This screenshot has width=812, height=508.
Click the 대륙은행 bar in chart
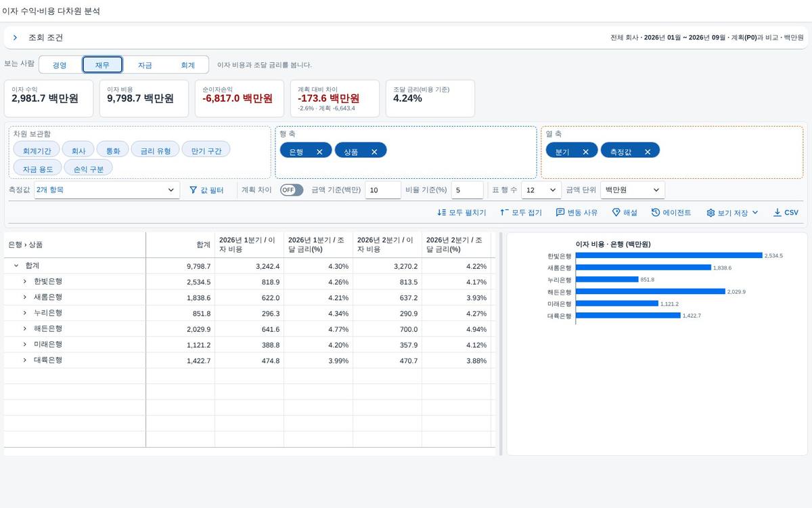point(628,316)
